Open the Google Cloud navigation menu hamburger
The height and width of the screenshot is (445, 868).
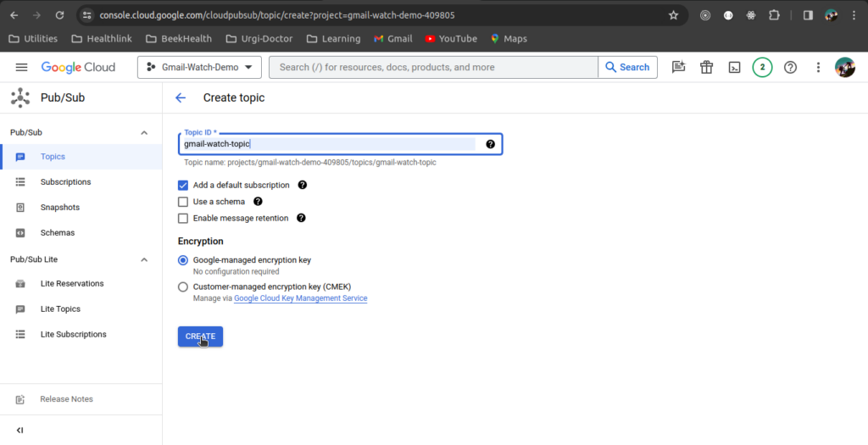click(x=21, y=68)
